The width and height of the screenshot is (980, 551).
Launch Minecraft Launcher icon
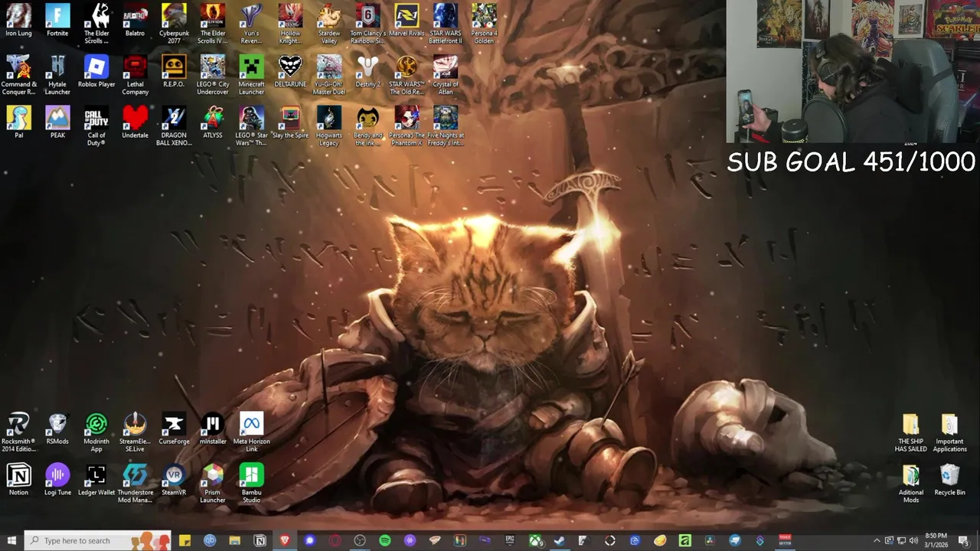pos(251,75)
